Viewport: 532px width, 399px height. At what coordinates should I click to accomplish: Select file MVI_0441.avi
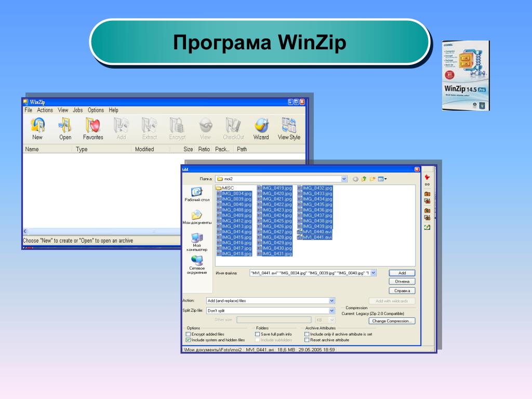tap(314, 237)
